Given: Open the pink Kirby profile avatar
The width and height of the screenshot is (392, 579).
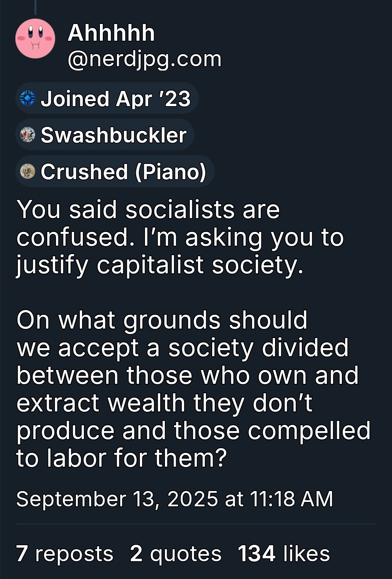Looking at the screenshot, I should pos(35,39).
